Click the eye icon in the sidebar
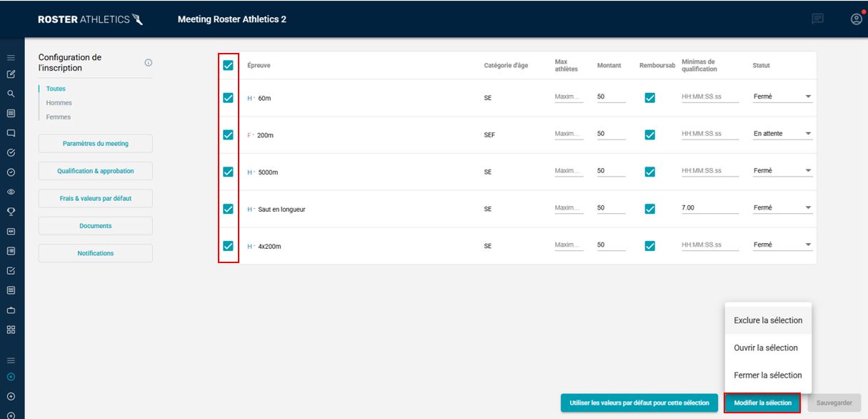 (11, 192)
